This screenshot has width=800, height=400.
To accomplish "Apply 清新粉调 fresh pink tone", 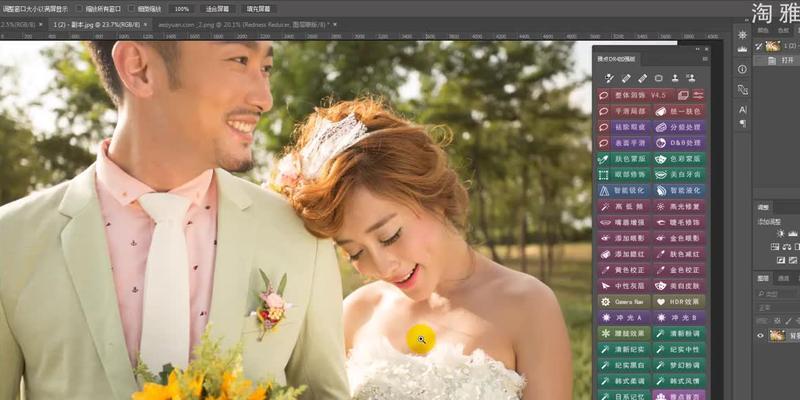I will (679, 333).
